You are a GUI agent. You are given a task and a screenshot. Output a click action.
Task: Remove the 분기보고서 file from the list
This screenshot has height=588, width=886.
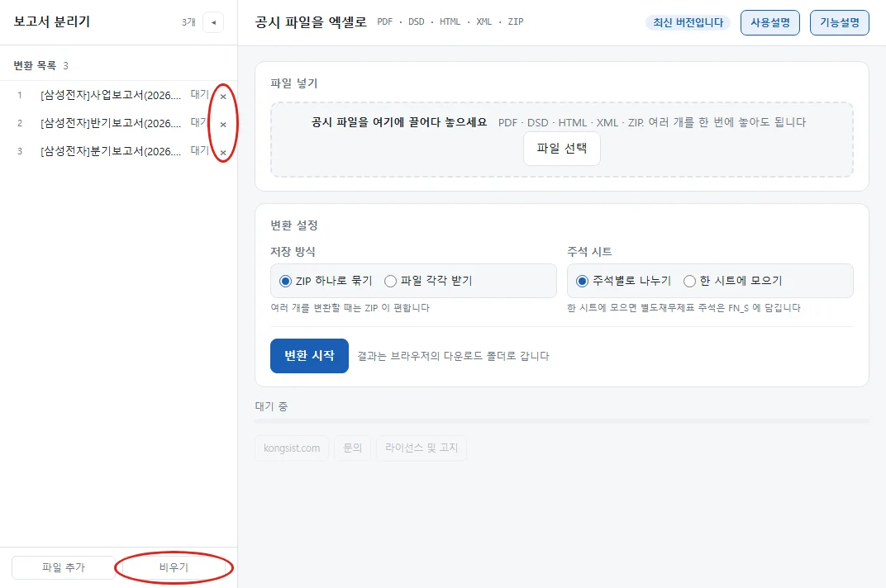point(223,153)
